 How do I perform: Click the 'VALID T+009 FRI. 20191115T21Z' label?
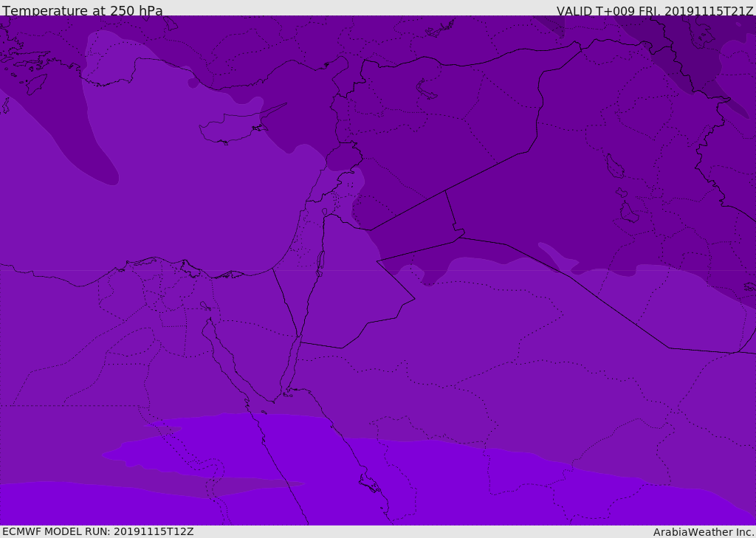tap(655, 11)
